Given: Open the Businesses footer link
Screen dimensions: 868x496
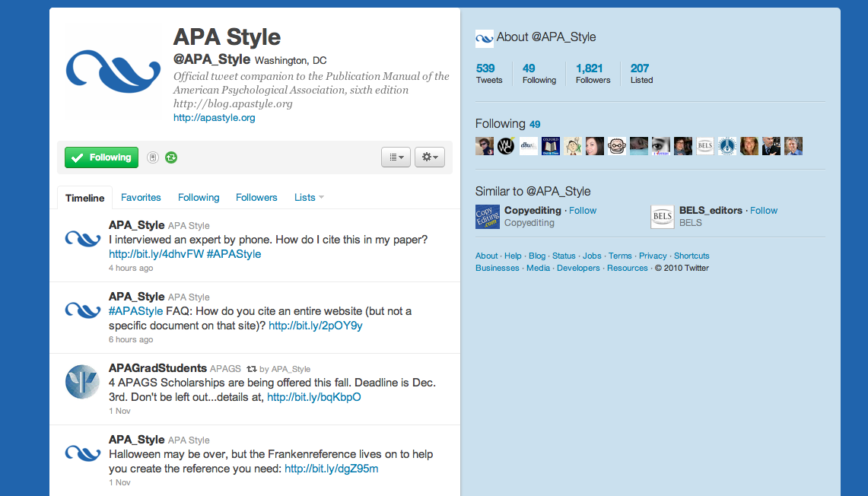Looking at the screenshot, I should coord(497,268).
